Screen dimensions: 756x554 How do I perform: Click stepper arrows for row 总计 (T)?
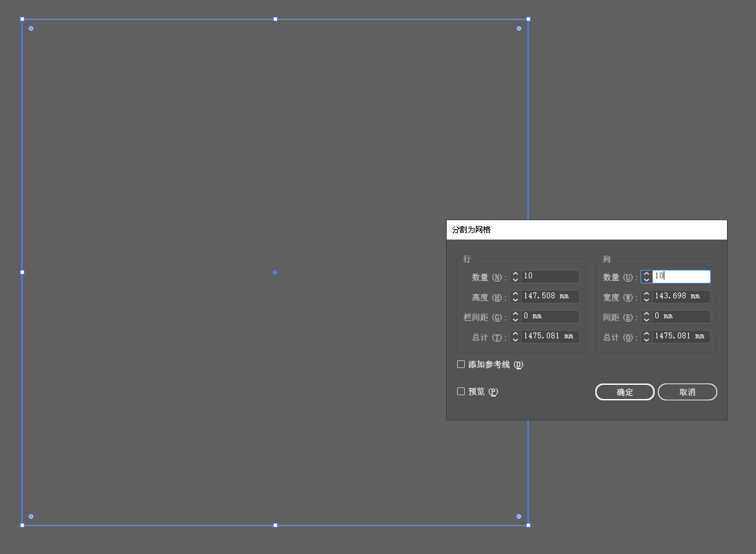515,336
